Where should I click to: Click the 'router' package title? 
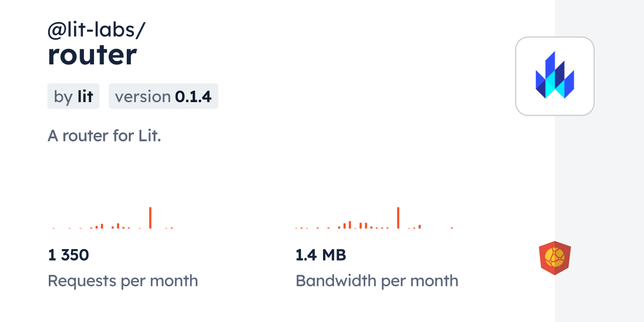click(x=92, y=55)
